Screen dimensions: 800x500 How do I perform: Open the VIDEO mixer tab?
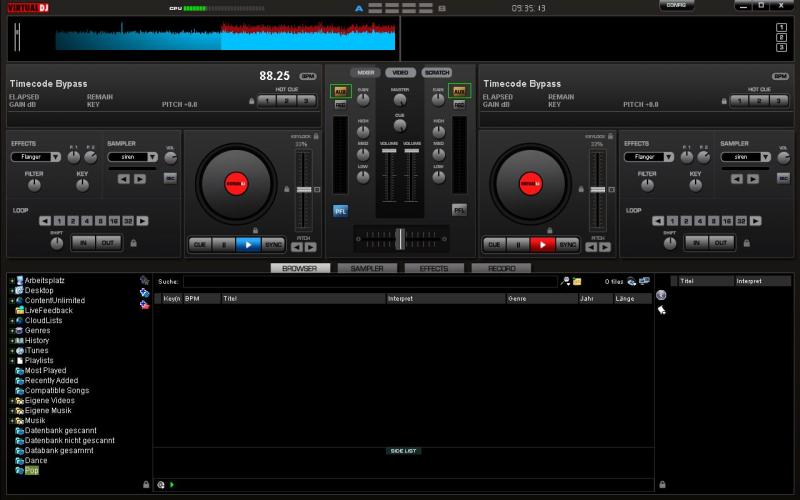click(x=400, y=73)
